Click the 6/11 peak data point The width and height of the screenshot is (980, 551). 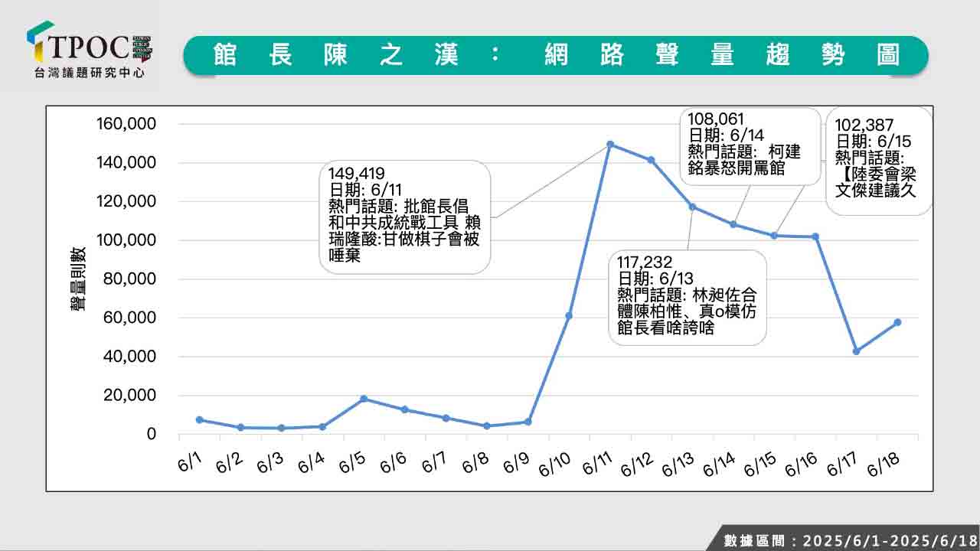[x=610, y=144]
